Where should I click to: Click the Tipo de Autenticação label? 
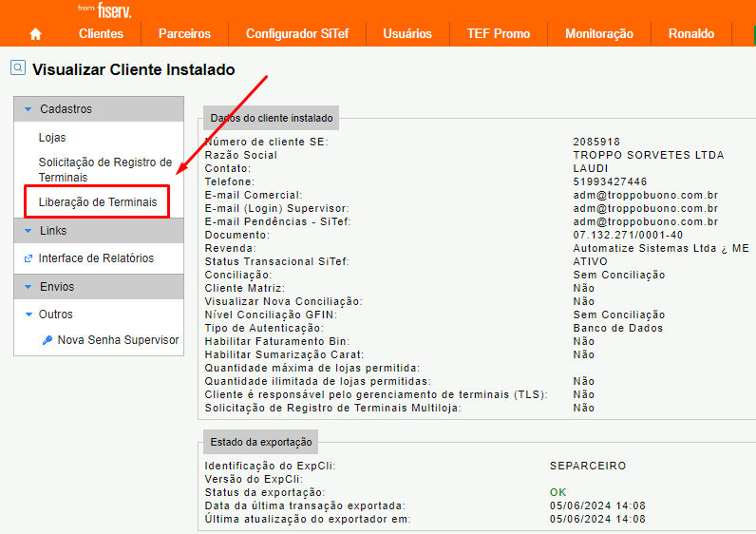(264, 328)
